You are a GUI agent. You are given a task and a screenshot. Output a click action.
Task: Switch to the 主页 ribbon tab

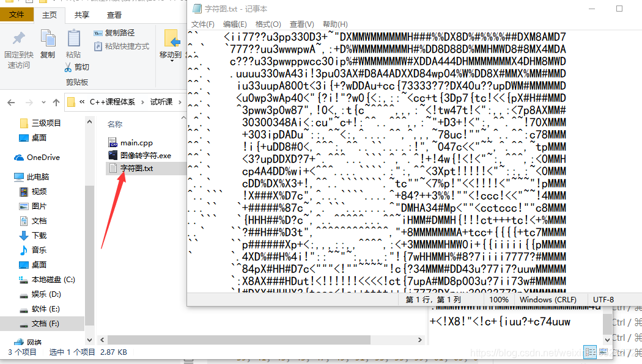pos(50,15)
